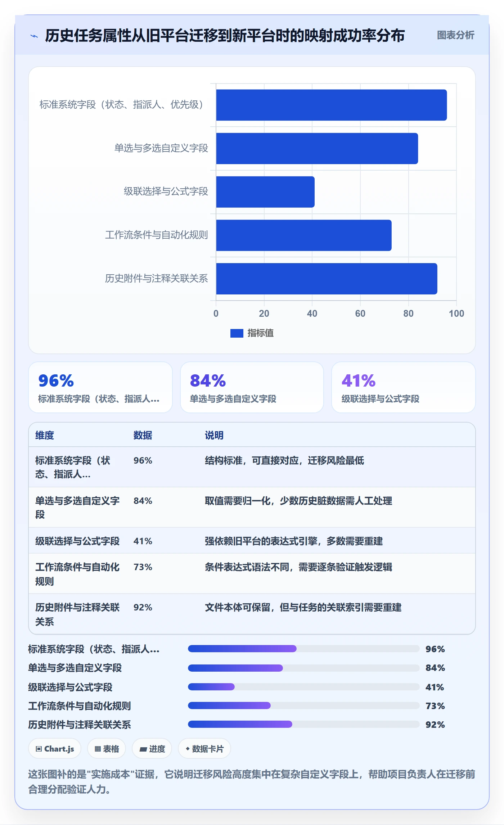Screen dimensions: 504x825
Task: Click the 96% data card
Action: [x=100, y=387]
